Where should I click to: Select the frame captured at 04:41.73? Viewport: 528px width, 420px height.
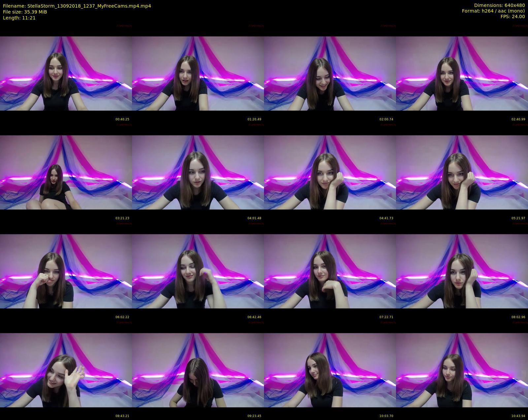(330, 172)
